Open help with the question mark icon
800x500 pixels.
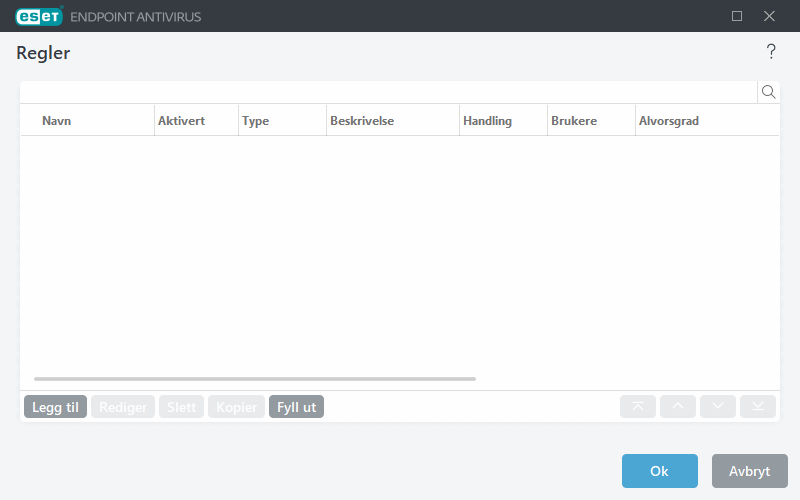pyautogui.click(x=771, y=52)
